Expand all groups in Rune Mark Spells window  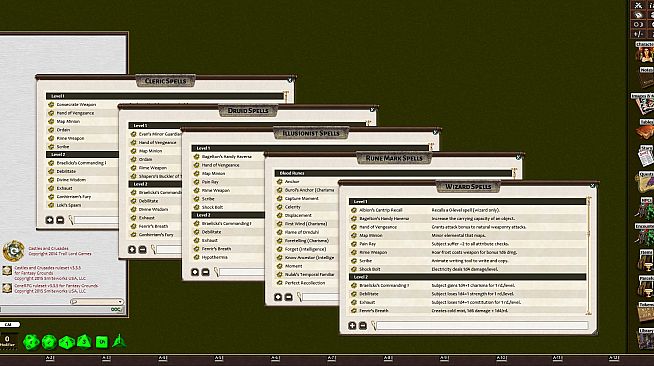click(278, 297)
